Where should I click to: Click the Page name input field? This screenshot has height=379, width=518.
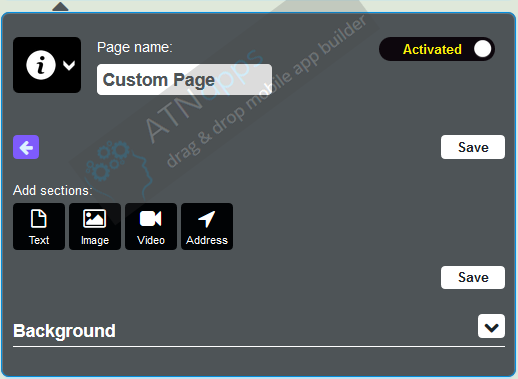click(184, 80)
